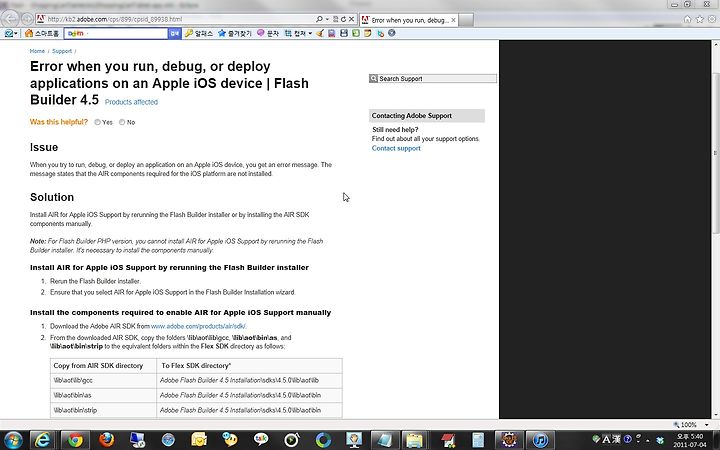The width and height of the screenshot is (720, 450).
Task: Go forward with the browser Forward arrow
Action: coord(28,19)
